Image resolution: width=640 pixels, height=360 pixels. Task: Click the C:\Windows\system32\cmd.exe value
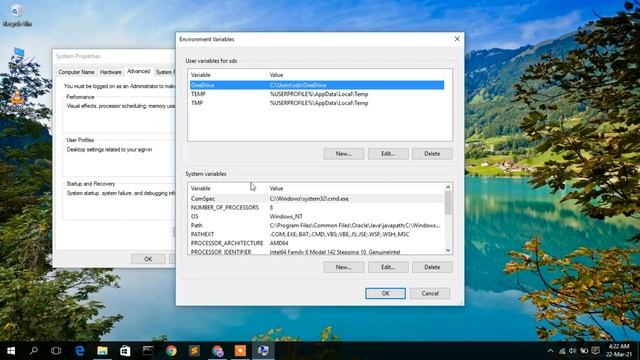pos(309,199)
